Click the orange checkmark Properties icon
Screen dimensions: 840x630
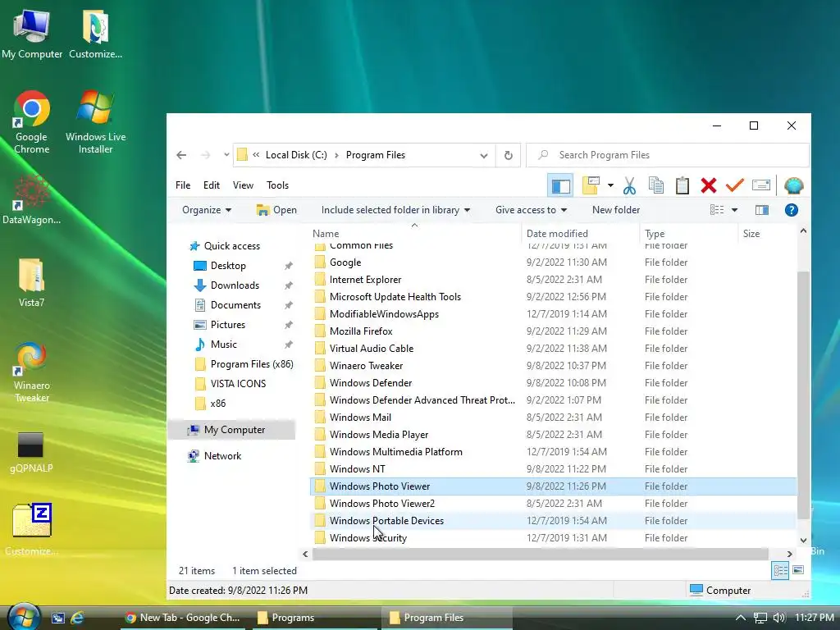click(734, 185)
